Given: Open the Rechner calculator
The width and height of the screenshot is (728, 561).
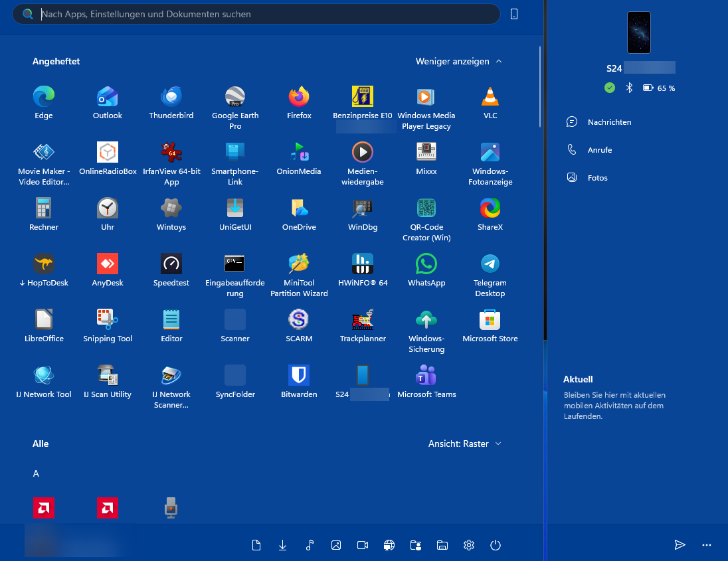Looking at the screenshot, I should (x=44, y=214).
